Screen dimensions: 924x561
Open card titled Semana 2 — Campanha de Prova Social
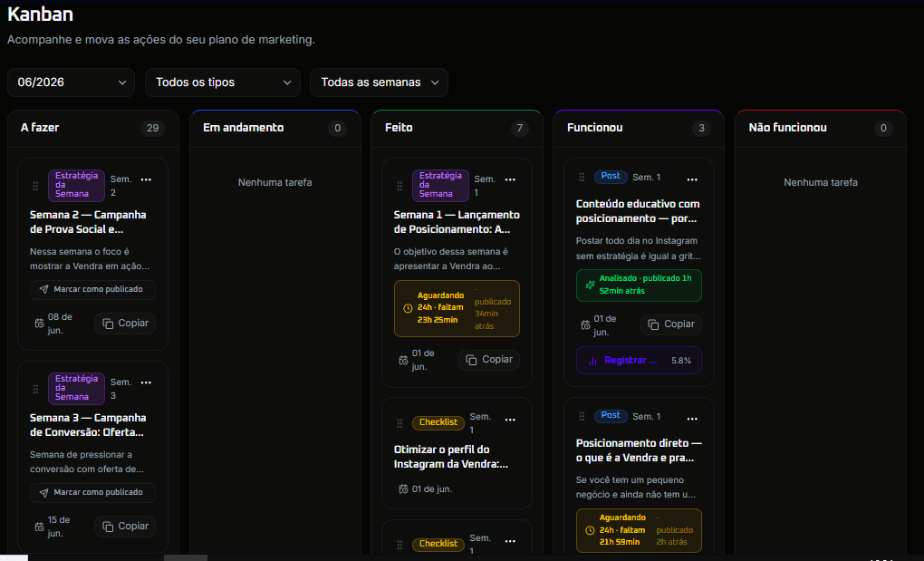pos(89,222)
